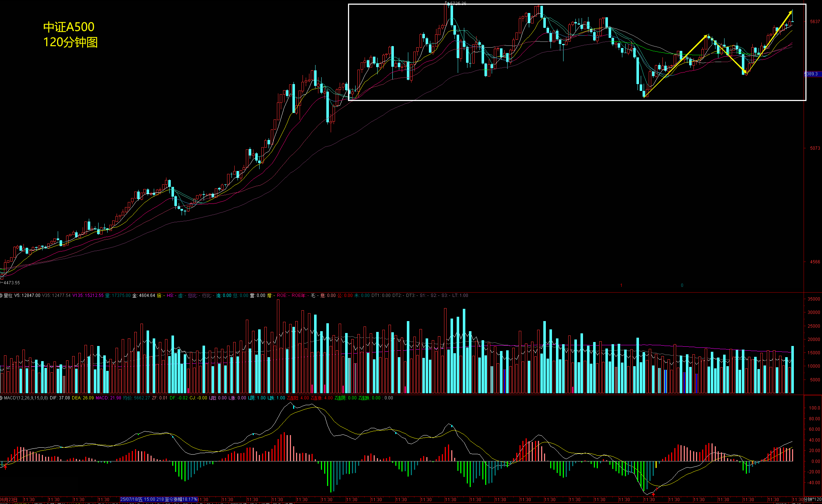Click the yellow arrowhead at the lowest zigzag point

point(745,72)
